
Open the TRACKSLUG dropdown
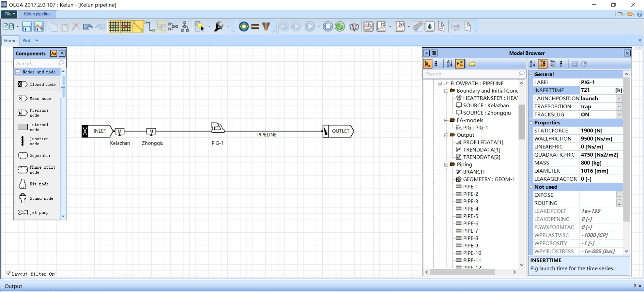point(619,114)
